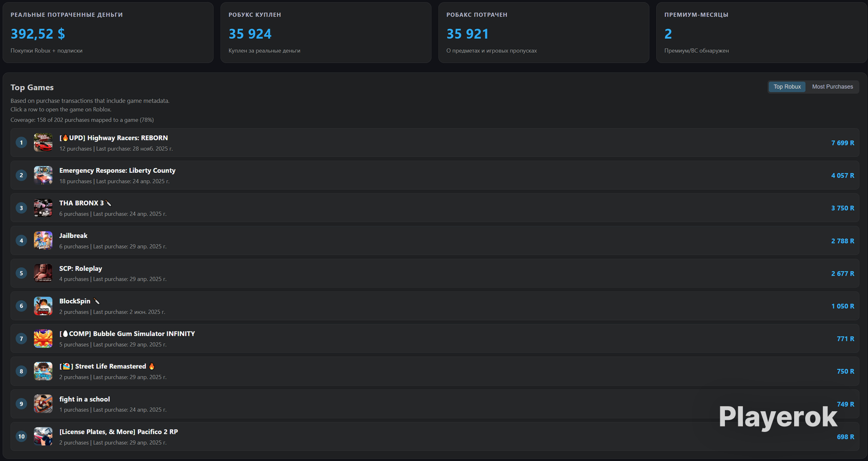Switch to the Most Purchases tab
The width and height of the screenshot is (868, 461).
click(832, 87)
